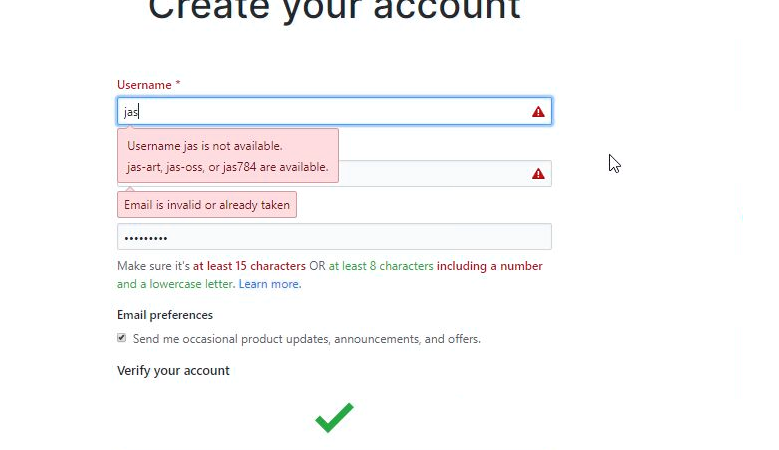Screen dimensions: 779x450
Task: Click the green verification checkmark
Action: tap(334, 417)
